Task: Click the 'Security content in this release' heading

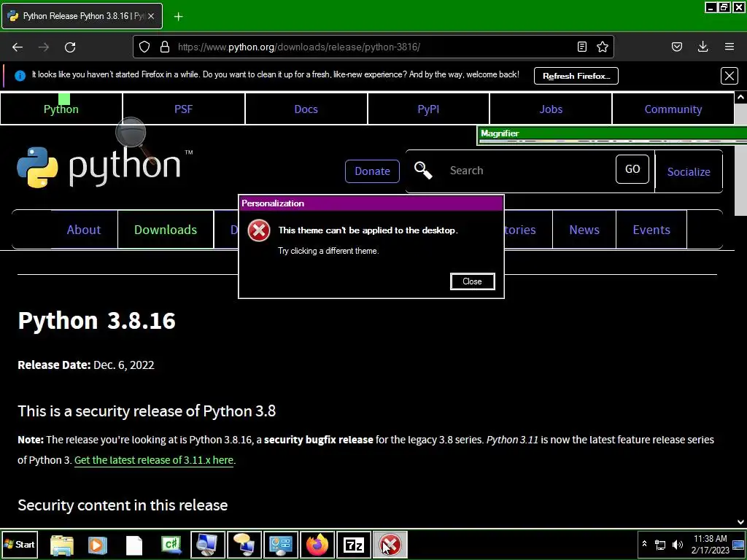Action: click(123, 505)
